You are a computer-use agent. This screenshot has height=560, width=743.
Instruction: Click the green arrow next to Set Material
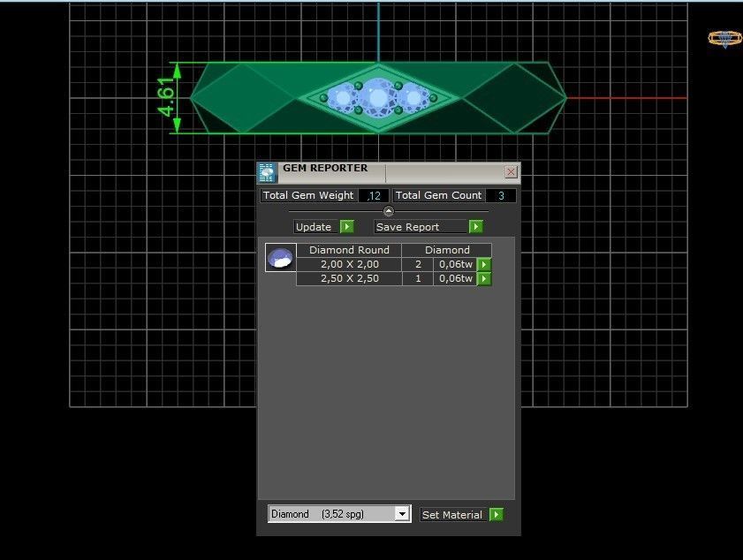pos(496,514)
